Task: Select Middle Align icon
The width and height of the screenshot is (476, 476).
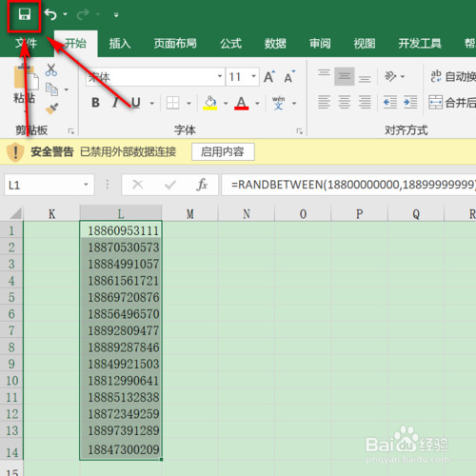Action: (345, 76)
